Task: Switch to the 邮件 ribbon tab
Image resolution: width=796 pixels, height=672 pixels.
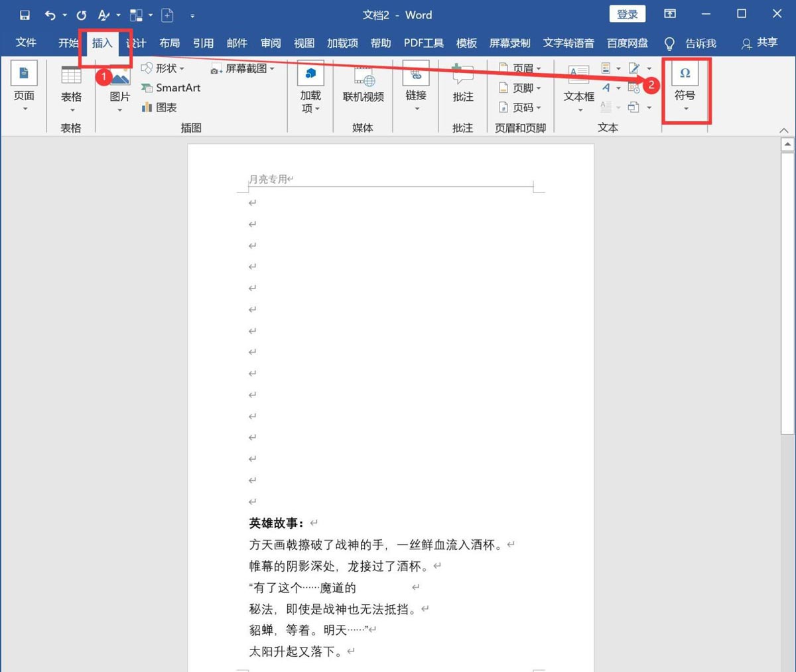Action: click(x=236, y=42)
